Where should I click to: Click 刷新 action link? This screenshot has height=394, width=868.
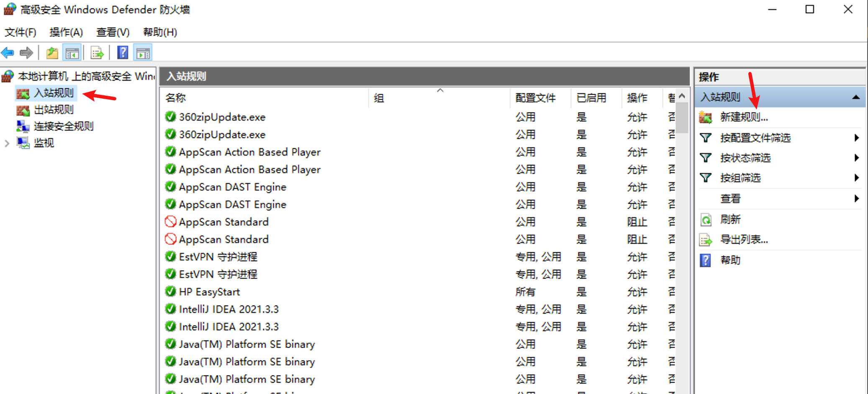[730, 220]
